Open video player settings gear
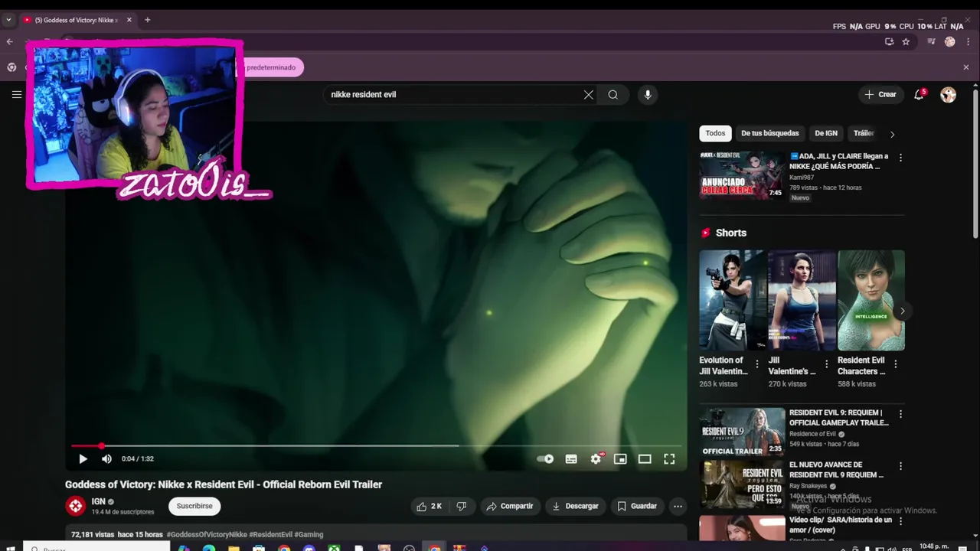This screenshot has height=551, width=980. click(596, 459)
